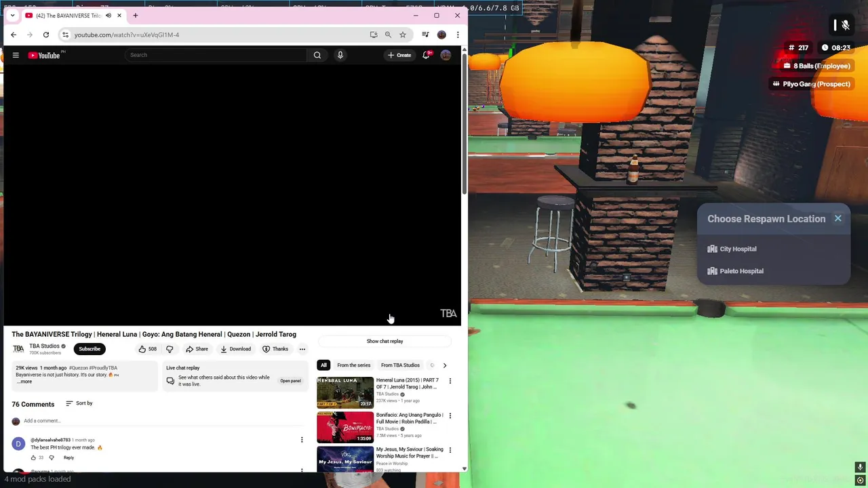
Task: Close the Choose Respawn Location dialog
Action: pyautogui.click(x=838, y=218)
